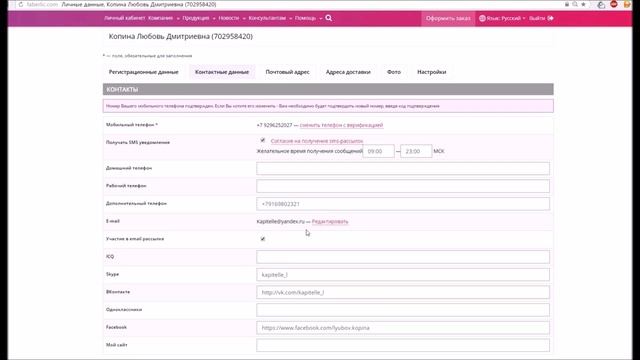
Task: Click the mobile phone number +7 9296252027
Action: pyautogui.click(x=274, y=125)
